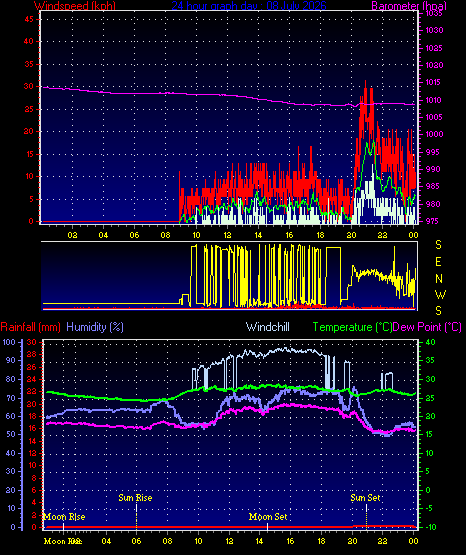This screenshot has width=466, height=555.
Task: Click the E wind direction label
Action: click(x=438, y=262)
